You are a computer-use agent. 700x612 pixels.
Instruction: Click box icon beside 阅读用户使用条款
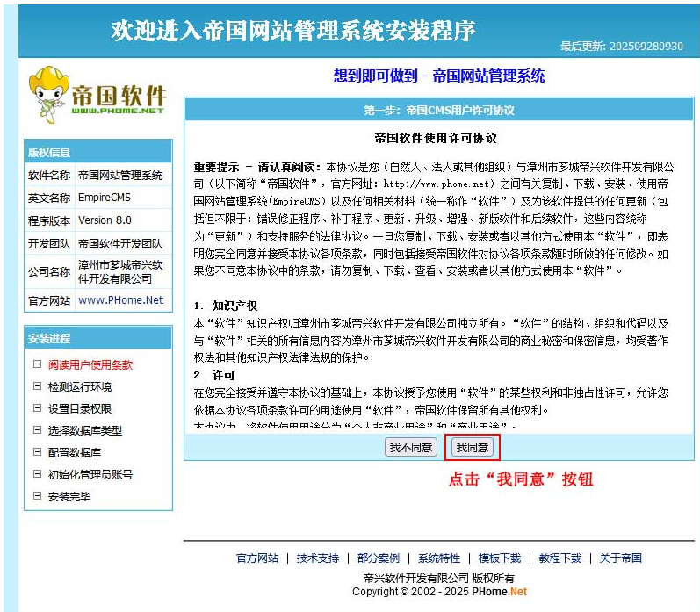click(x=38, y=364)
